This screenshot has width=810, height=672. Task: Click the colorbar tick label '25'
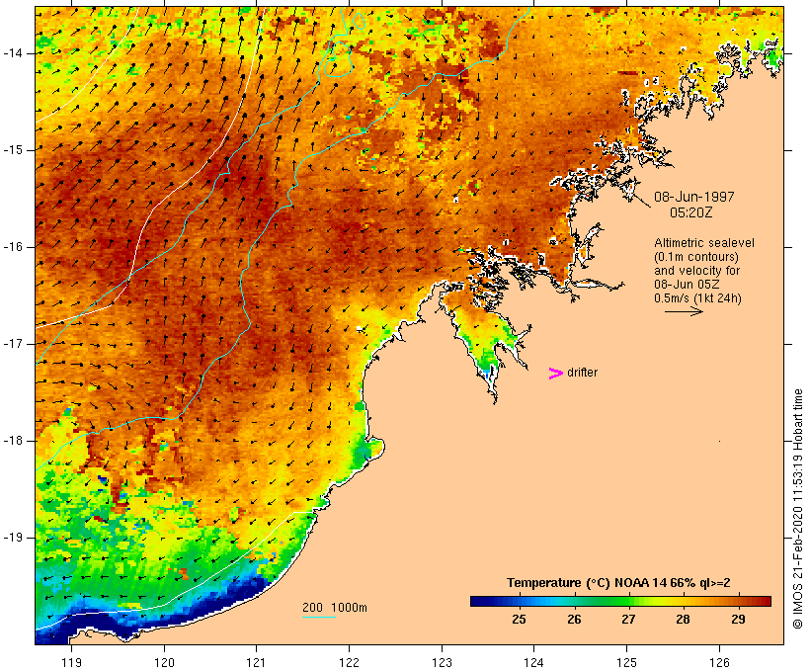click(520, 620)
